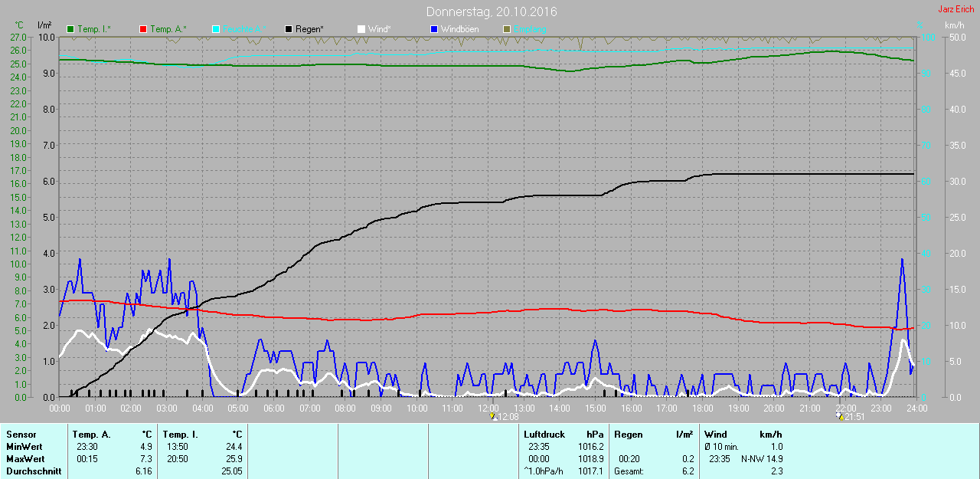Click the Gesamt rain total value 6.2

click(688, 471)
